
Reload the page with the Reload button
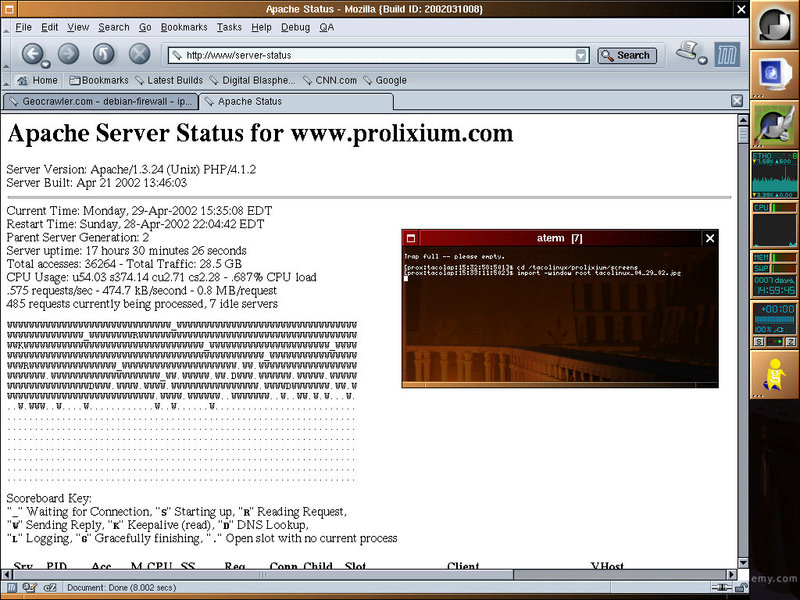104,54
